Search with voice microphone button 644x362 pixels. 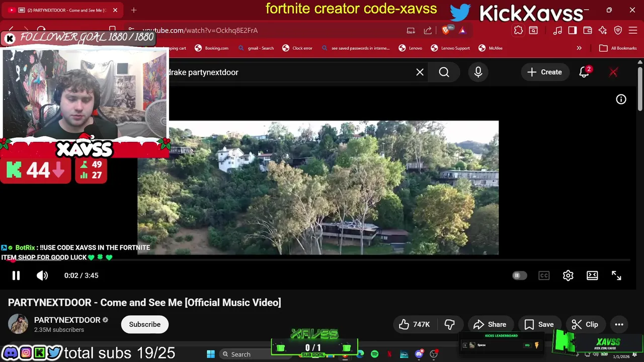[x=478, y=72]
